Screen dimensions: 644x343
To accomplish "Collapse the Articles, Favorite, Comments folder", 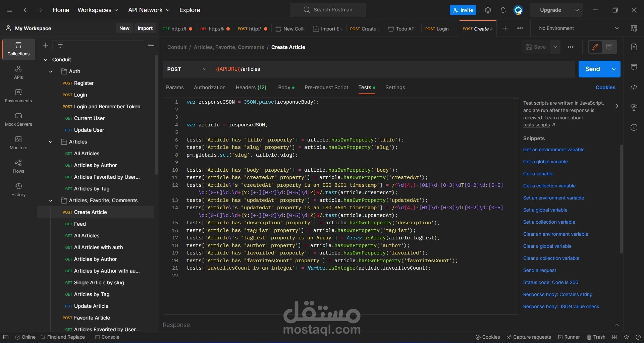I will 51,201.
